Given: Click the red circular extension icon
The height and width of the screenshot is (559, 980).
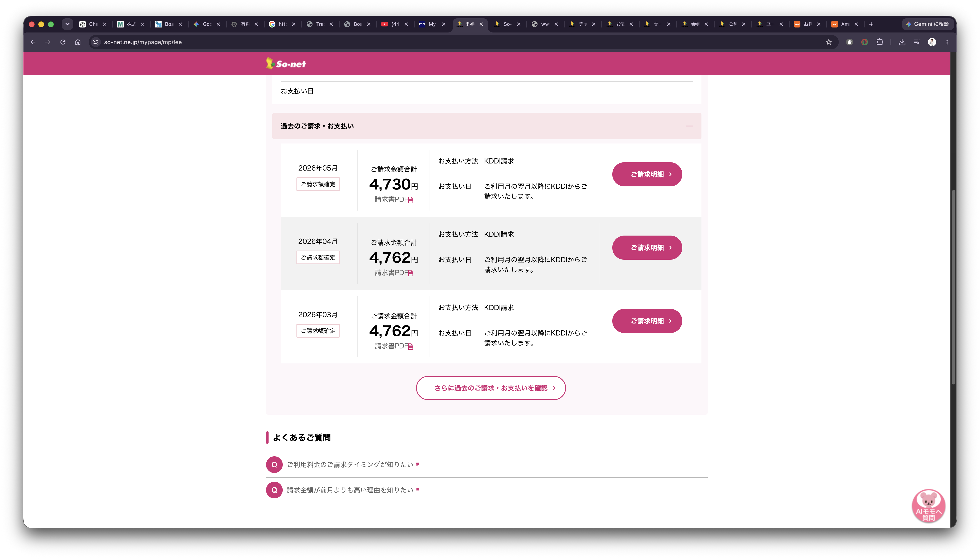Looking at the screenshot, I should (x=864, y=42).
